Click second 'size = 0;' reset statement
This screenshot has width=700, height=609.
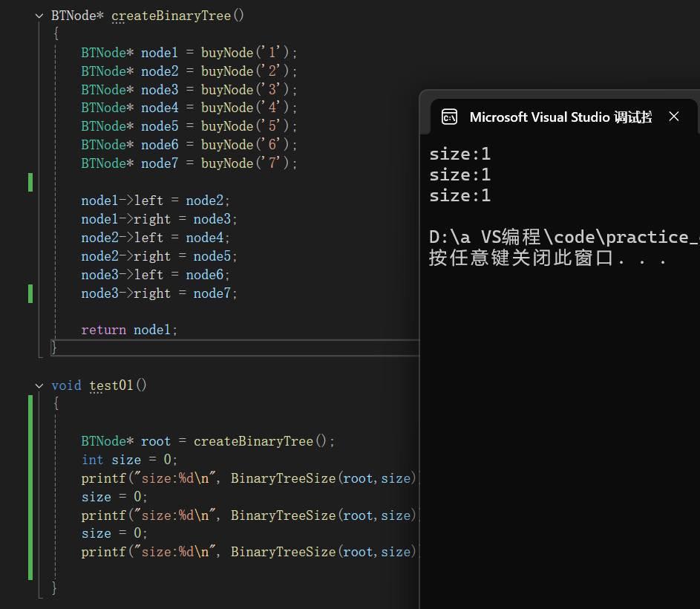coord(114,533)
